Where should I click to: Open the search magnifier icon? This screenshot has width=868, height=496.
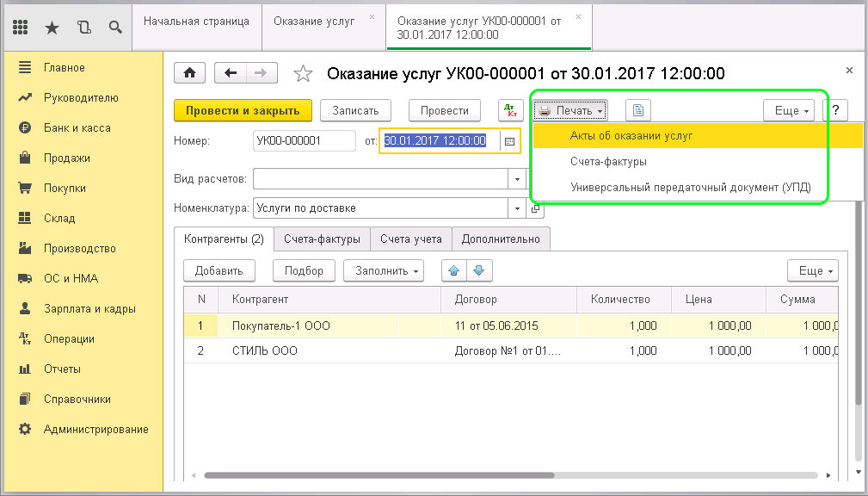pos(115,27)
